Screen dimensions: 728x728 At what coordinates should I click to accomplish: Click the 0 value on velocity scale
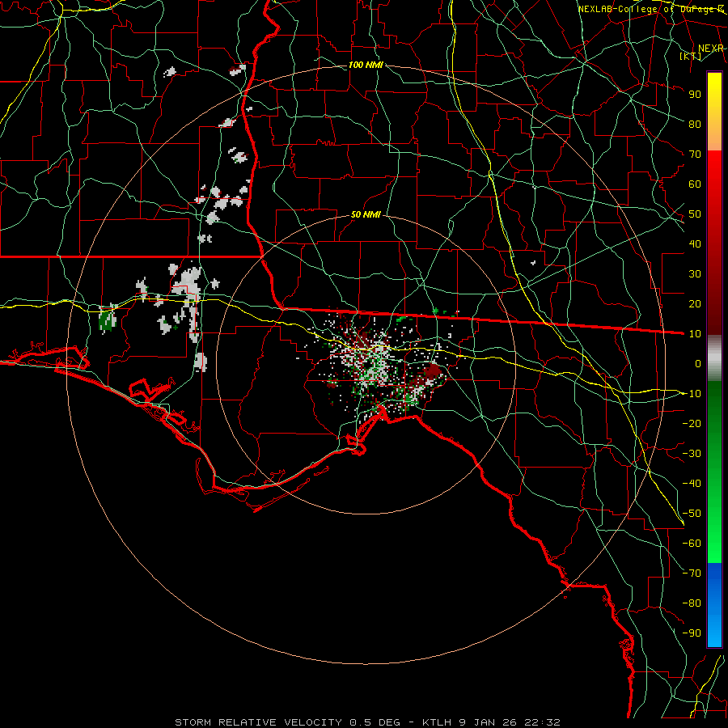698,363
